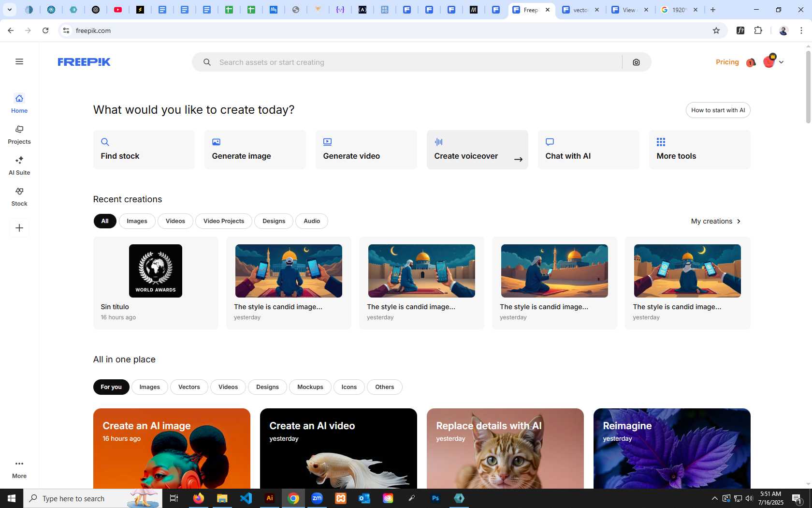Filter recent creations by Images
Screen dimensions: 812x508
[x=137, y=221]
